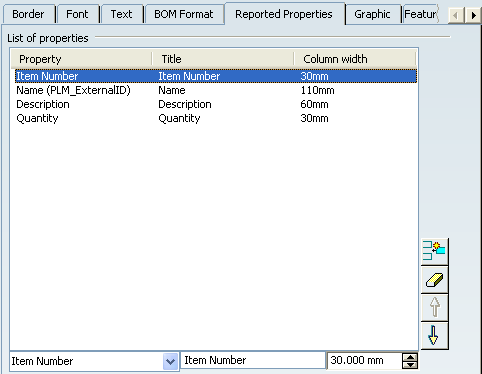
Task: Click the Title column header
Action: click(223, 59)
